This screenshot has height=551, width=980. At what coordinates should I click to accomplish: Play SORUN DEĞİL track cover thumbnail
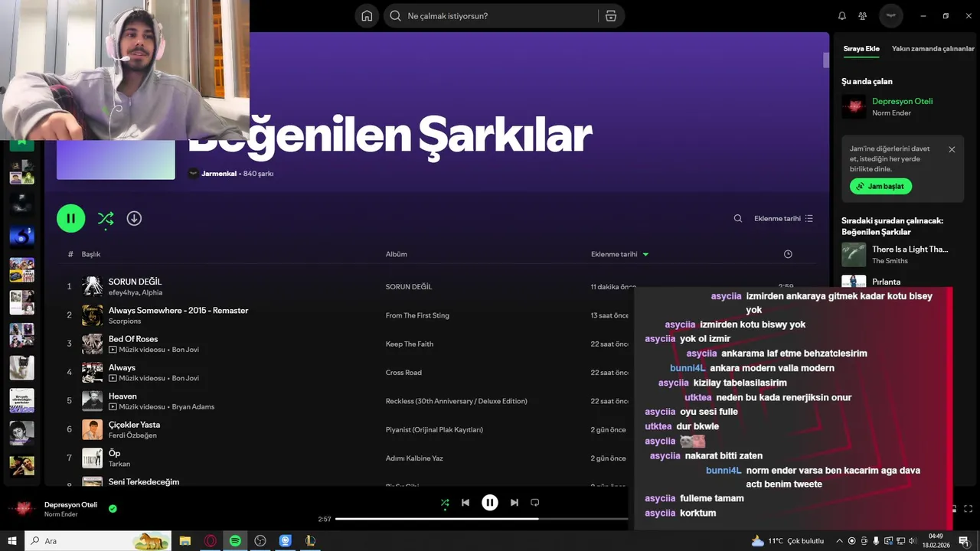[92, 286]
